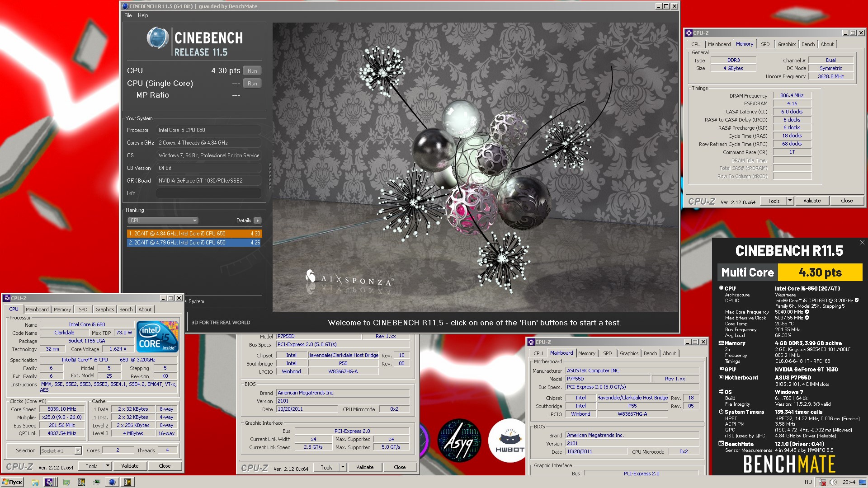Click the Cinebench logo sphere icon

[x=158, y=38]
